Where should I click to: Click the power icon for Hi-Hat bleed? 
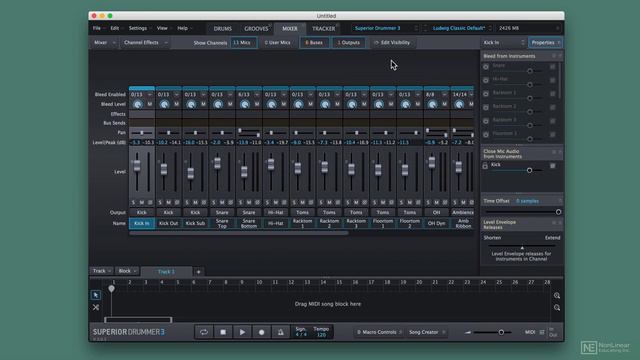coord(486,80)
